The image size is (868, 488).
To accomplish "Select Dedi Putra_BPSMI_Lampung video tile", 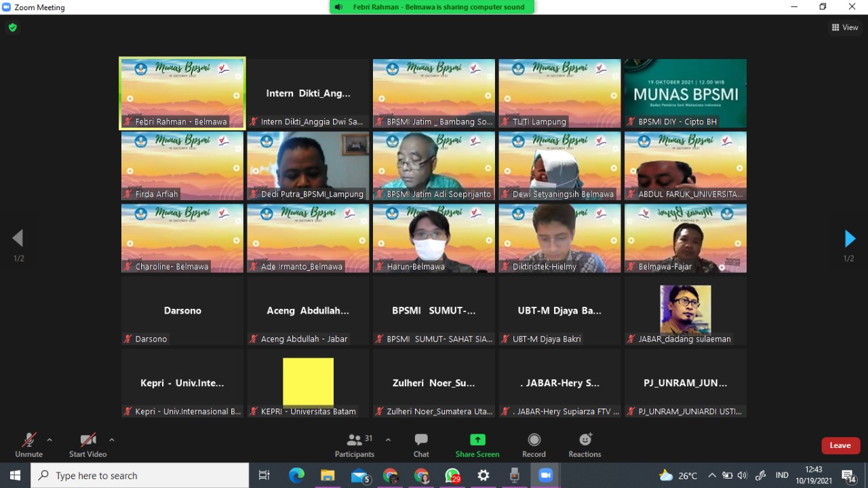I will point(308,166).
